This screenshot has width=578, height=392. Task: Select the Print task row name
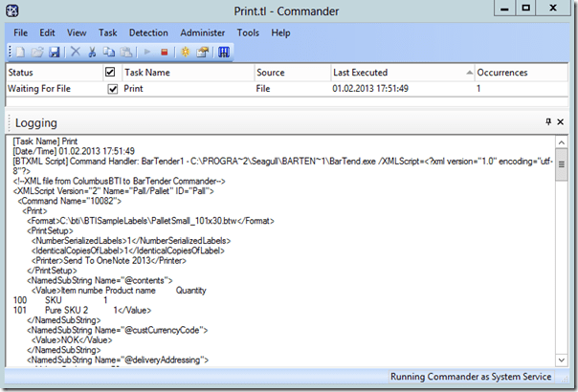(x=134, y=89)
